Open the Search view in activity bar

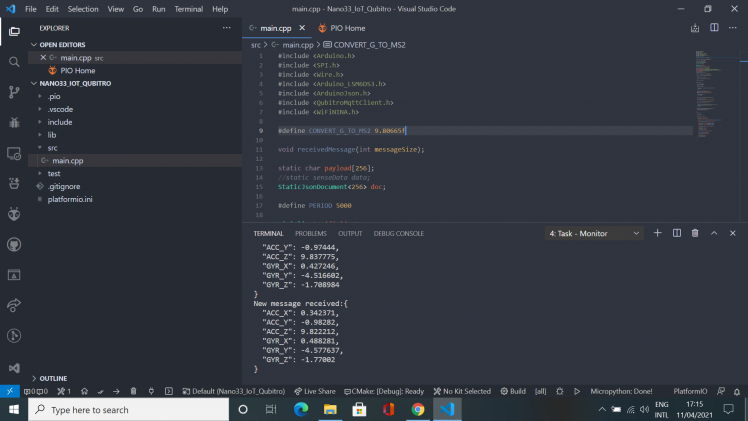[x=14, y=61]
